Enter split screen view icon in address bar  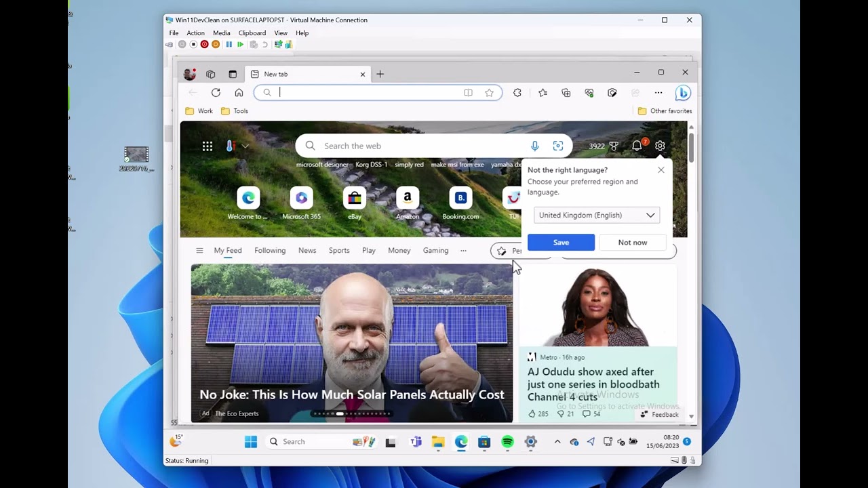[x=468, y=93]
